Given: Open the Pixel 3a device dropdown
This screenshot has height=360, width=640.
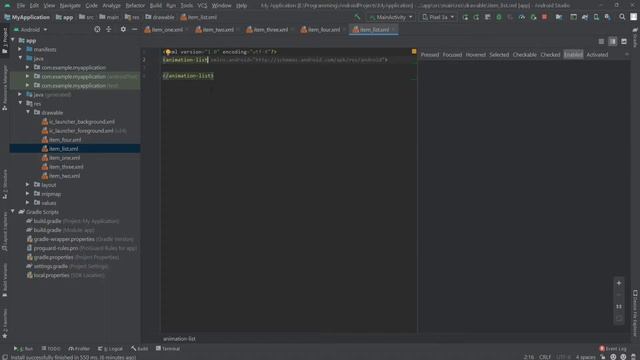Looking at the screenshot, I should tap(438, 17).
